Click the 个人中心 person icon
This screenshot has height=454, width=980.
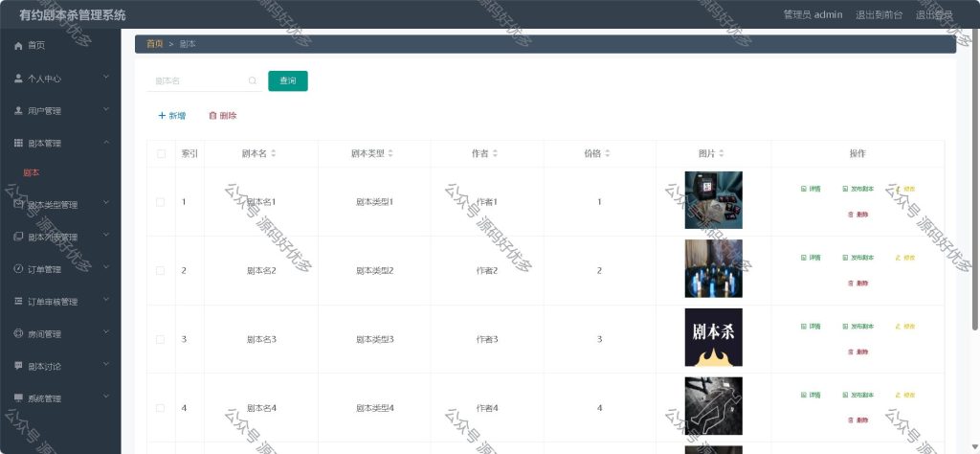pos(18,79)
